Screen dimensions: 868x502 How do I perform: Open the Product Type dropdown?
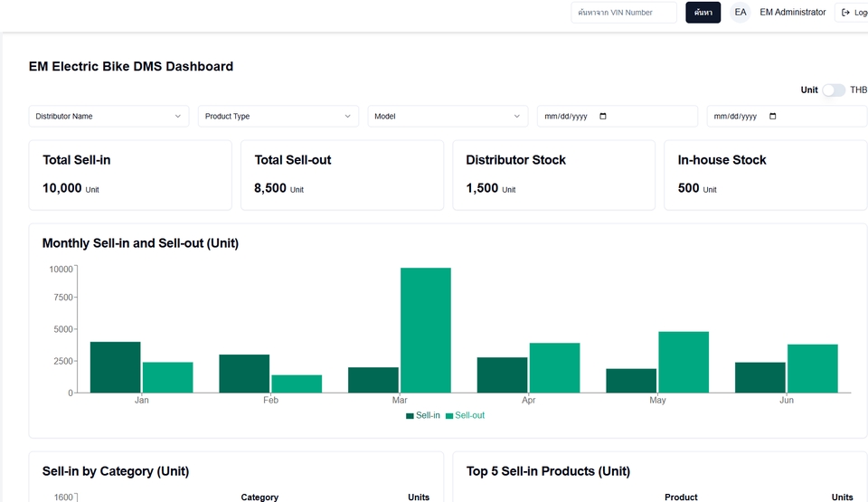tap(278, 117)
